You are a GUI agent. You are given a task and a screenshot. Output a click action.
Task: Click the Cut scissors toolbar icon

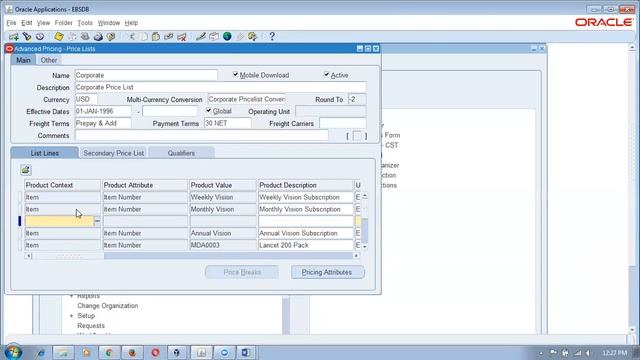coord(131,37)
